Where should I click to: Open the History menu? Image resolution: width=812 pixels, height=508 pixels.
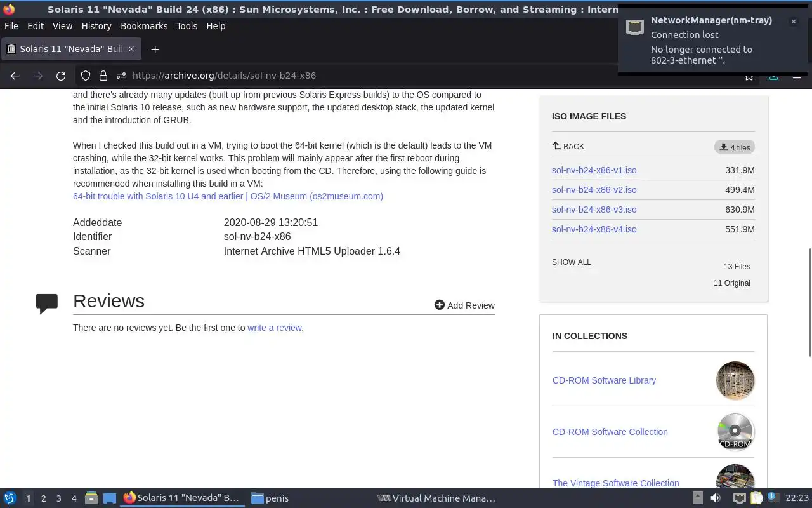point(96,26)
